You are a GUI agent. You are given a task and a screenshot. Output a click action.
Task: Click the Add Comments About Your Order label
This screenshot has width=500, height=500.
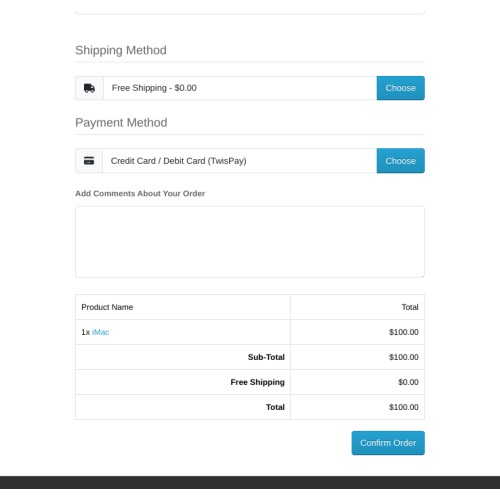tap(140, 193)
